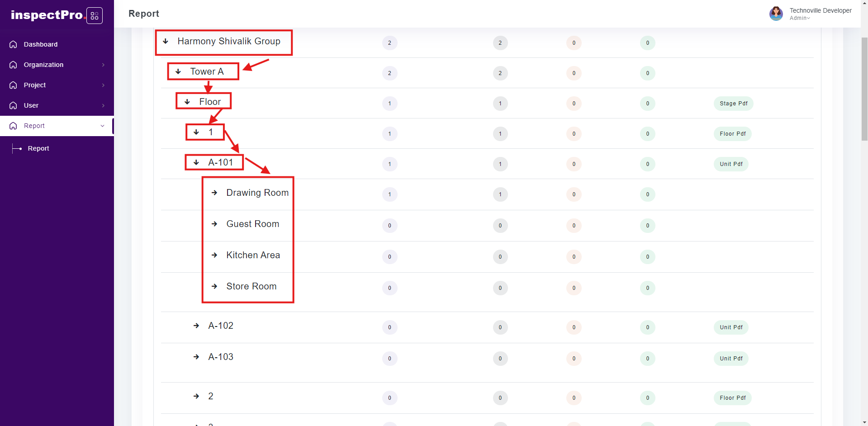This screenshot has width=868, height=426.
Task: Download the Stage Pdf for Floor
Action: click(x=733, y=104)
